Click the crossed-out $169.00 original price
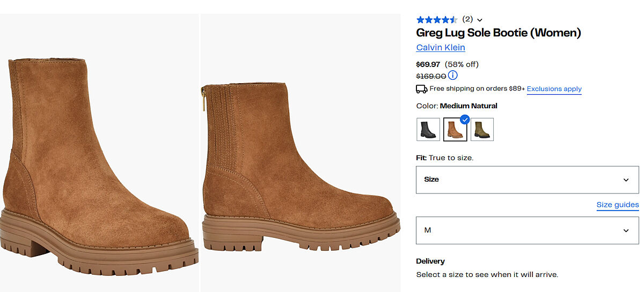 (x=431, y=76)
